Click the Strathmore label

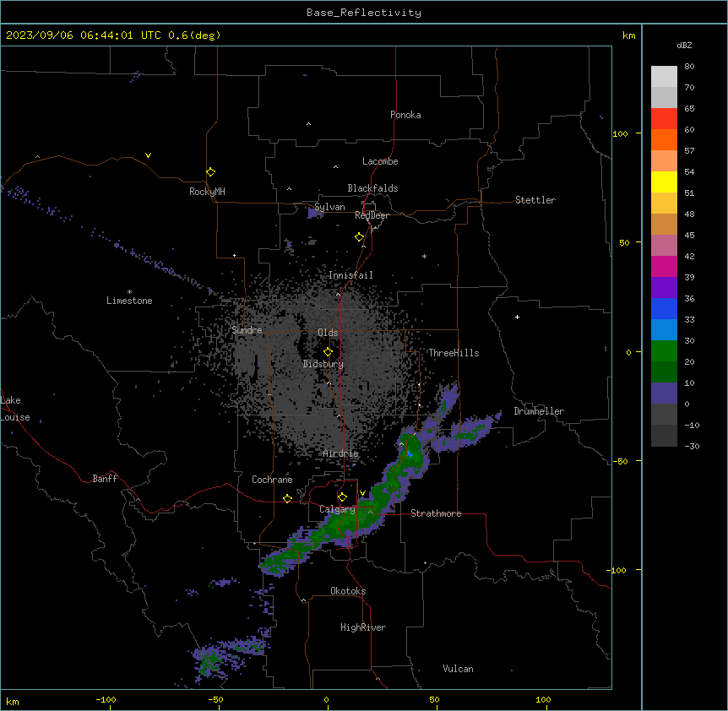pos(436,513)
